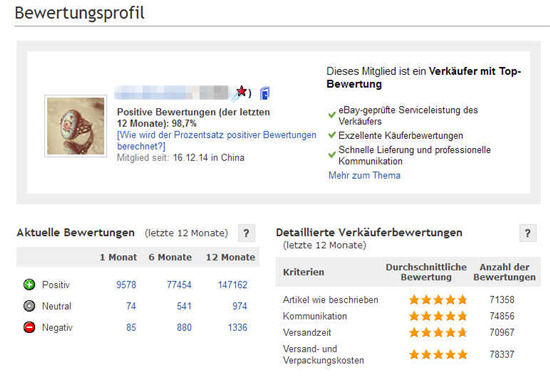
Task: Click the seller's ring profile picture
Action: (76, 126)
